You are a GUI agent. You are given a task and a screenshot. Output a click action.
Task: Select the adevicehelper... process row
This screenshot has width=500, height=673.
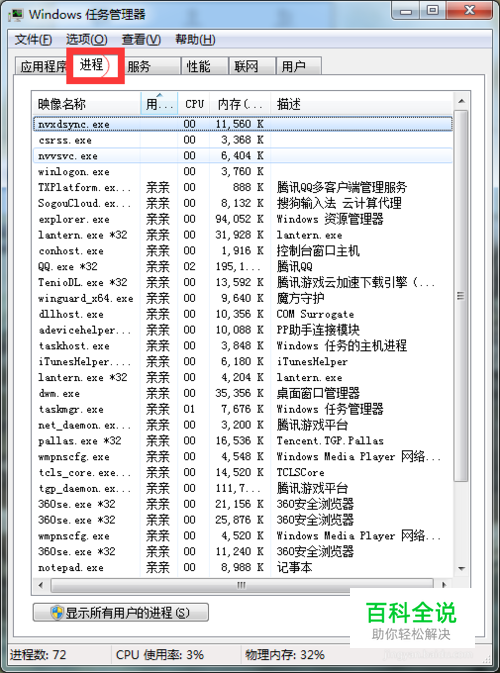242,330
